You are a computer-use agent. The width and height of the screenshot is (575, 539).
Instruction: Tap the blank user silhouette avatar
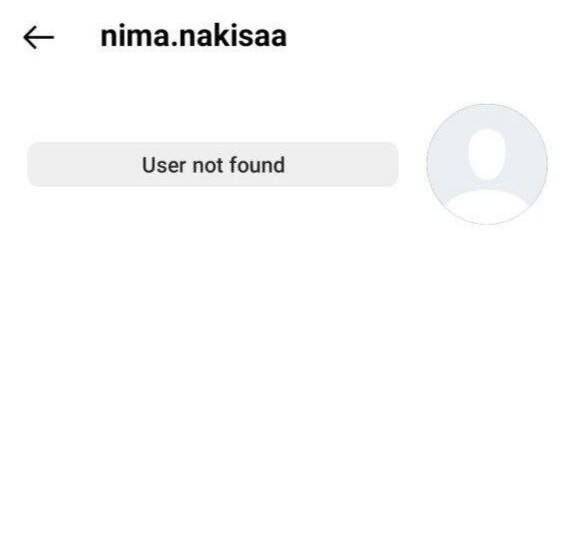point(487,164)
